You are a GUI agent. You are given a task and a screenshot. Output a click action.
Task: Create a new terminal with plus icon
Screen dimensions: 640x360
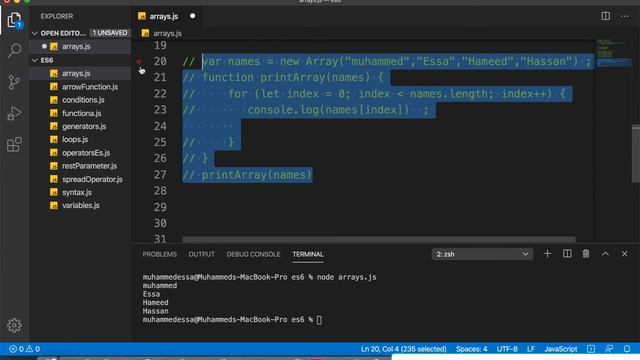pos(547,254)
